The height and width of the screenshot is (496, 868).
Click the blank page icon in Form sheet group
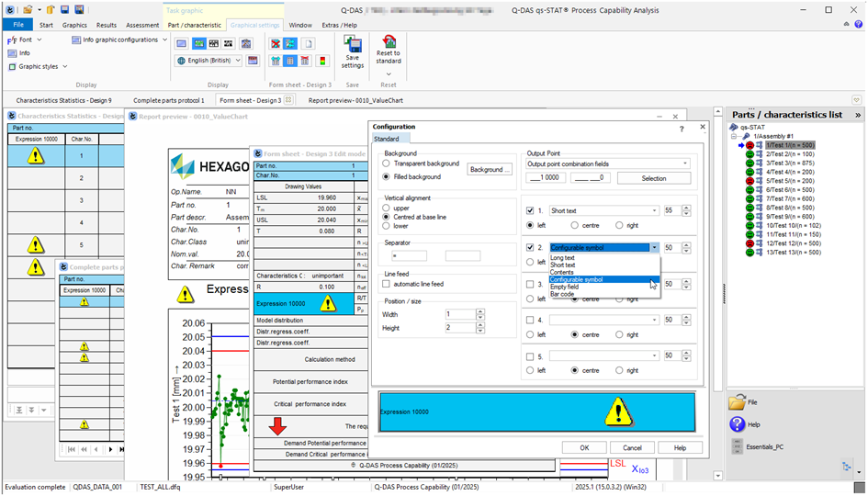(x=308, y=44)
